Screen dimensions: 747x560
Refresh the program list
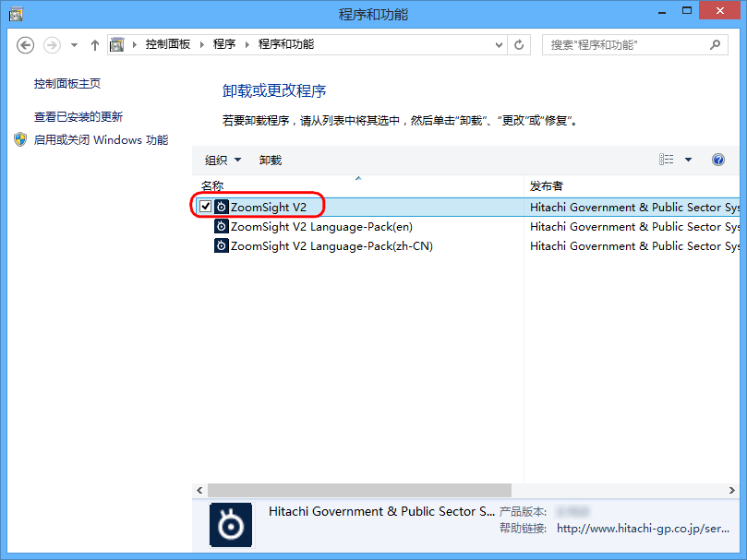coord(519,45)
